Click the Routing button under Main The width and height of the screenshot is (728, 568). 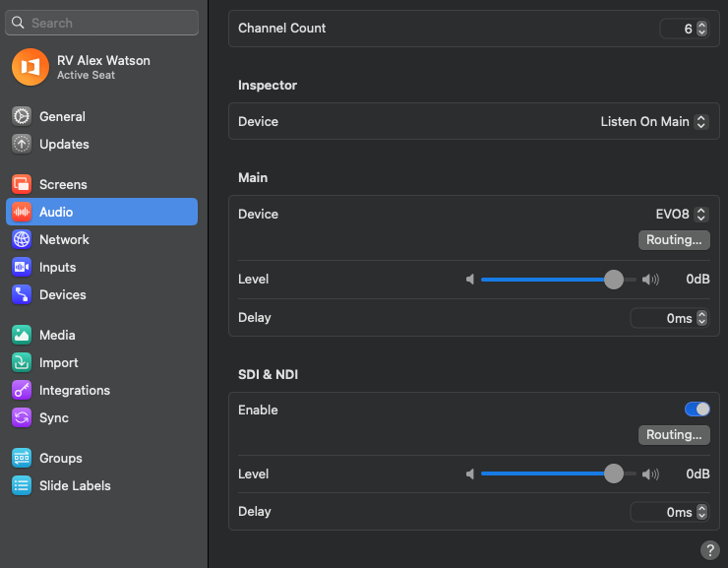(x=674, y=240)
